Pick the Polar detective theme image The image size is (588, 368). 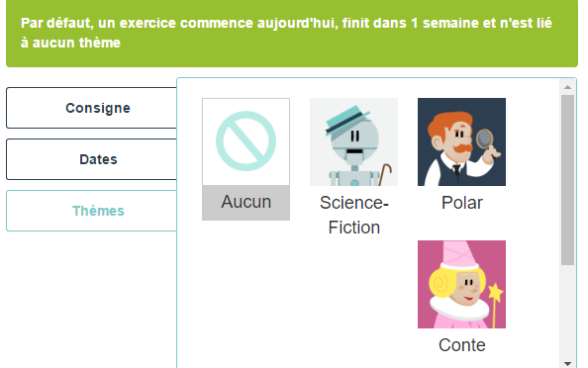pyautogui.click(x=461, y=141)
